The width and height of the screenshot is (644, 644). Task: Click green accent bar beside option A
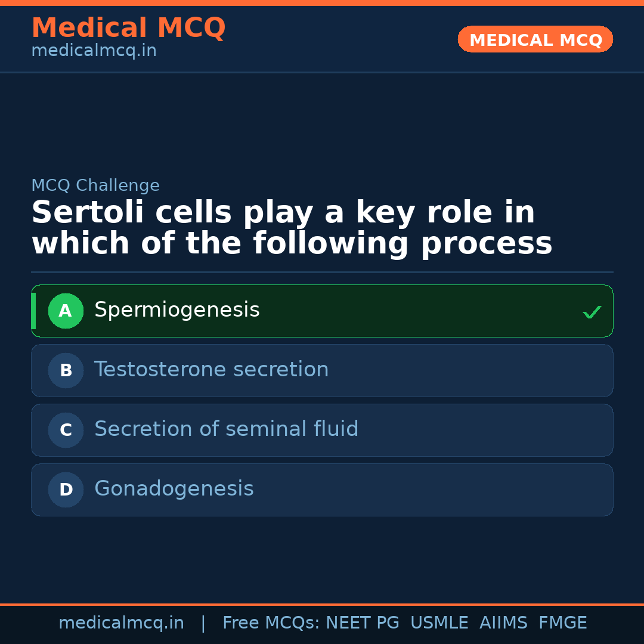(33, 311)
